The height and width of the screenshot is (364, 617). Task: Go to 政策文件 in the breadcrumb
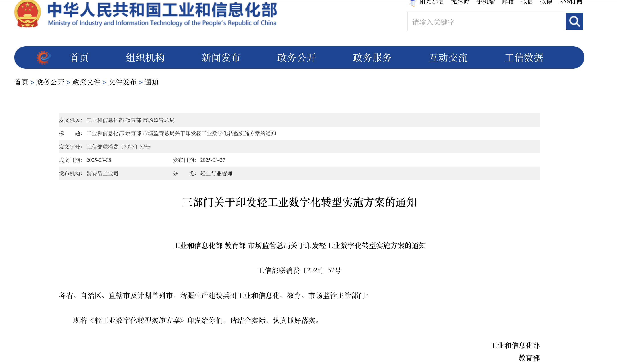(x=86, y=82)
